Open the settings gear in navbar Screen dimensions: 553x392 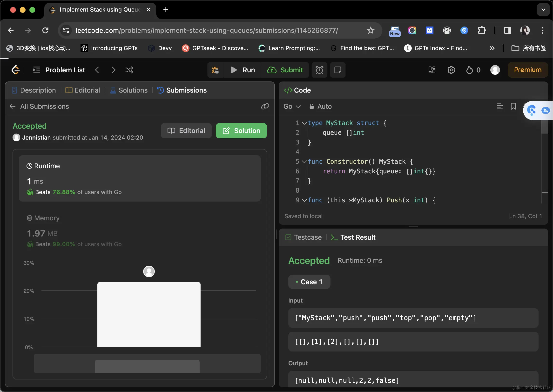tap(451, 70)
